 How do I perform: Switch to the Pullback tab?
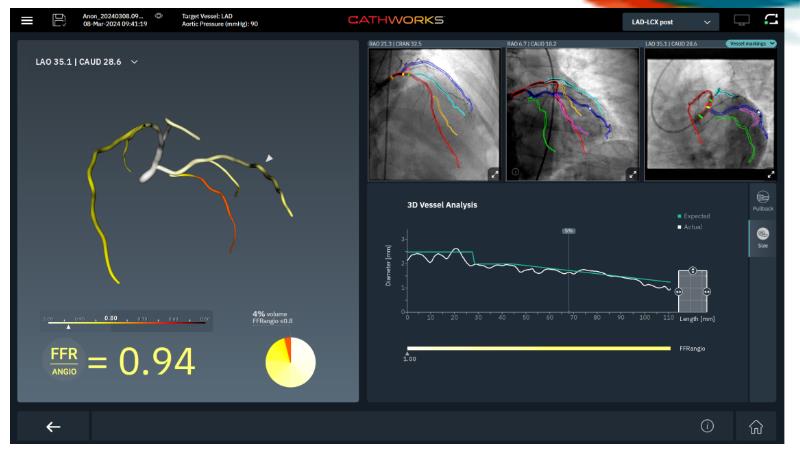tap(763, 201)
